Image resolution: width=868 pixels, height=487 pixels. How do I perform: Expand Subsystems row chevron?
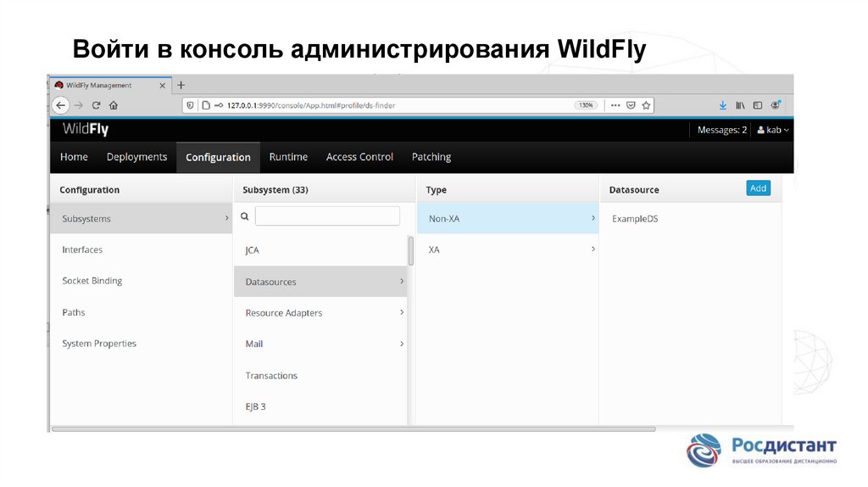pos(226,218)
